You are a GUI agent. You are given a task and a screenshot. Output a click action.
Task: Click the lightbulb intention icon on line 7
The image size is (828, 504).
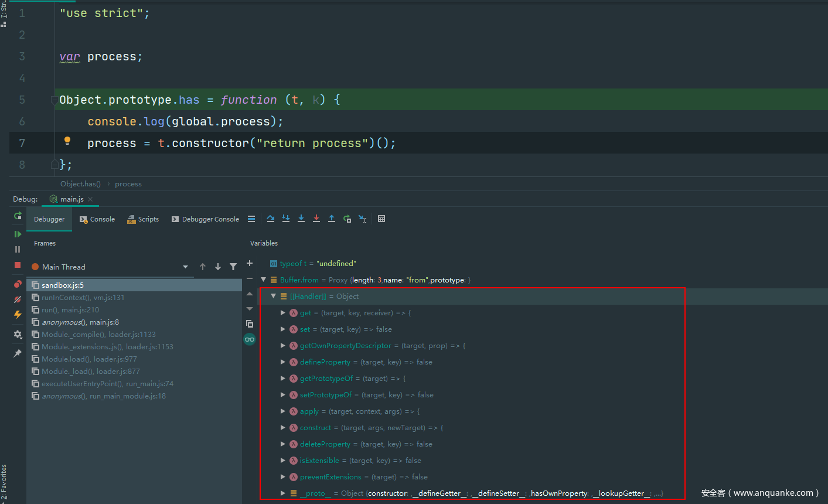(x=67, y=141)
